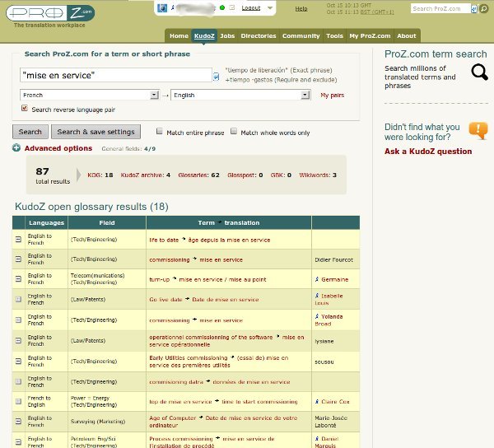Open the Directories menu tab
Image resolution: width=494 pixels, height=448 pixels.
click(x=259, y=36)
